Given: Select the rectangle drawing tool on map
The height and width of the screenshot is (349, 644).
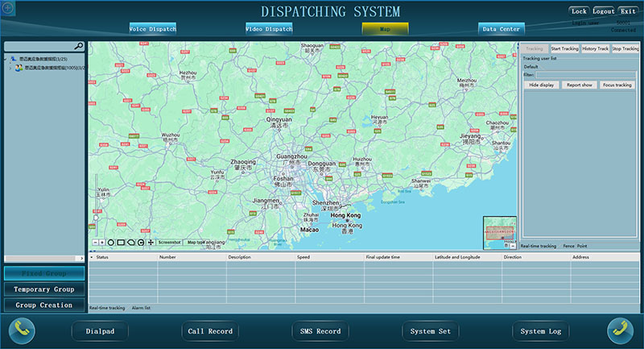Looking at the screenshot, I should [x=121, y=243].
